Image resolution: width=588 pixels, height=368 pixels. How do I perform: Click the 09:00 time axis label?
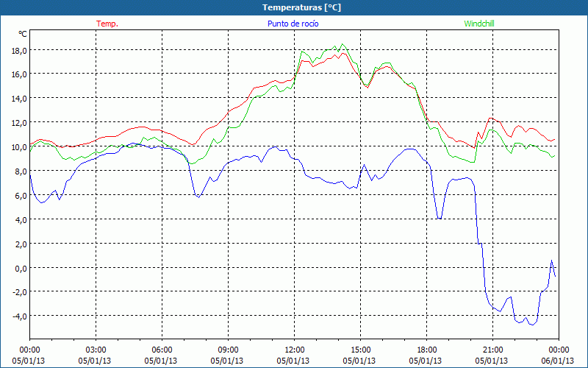point(228,350)
